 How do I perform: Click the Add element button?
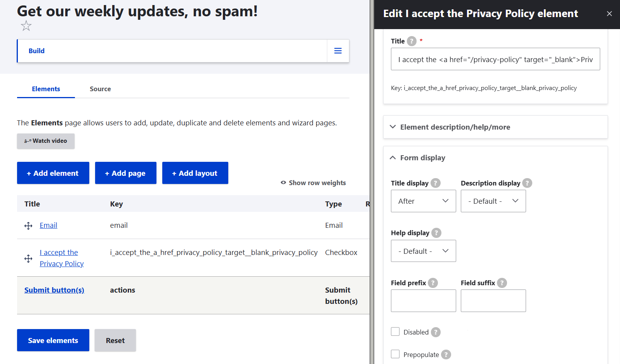coord(53,173)
